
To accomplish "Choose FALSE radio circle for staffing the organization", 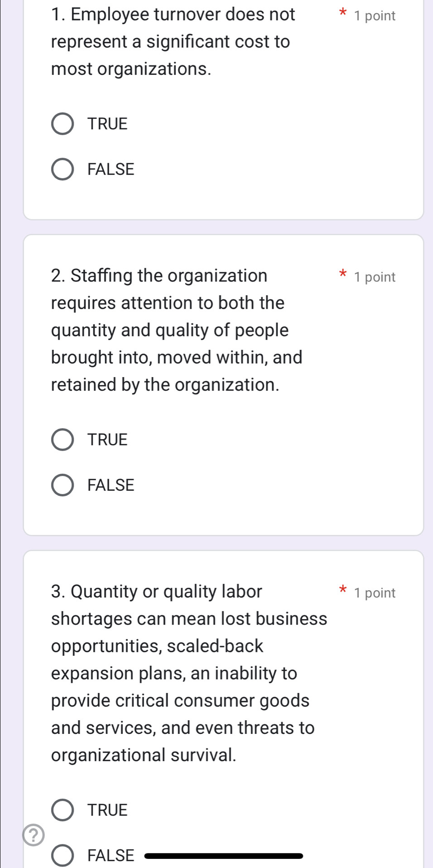I will coord(63,485).
